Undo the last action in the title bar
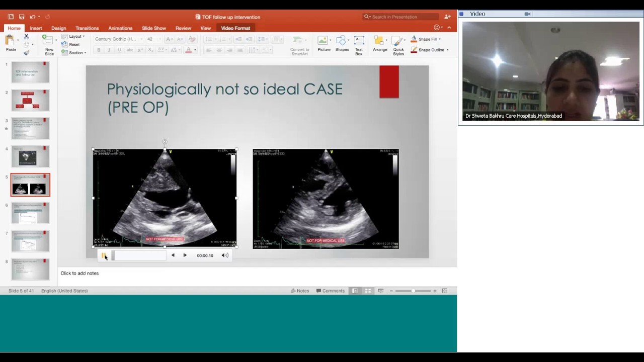644x362 pixels. point(32,17)
